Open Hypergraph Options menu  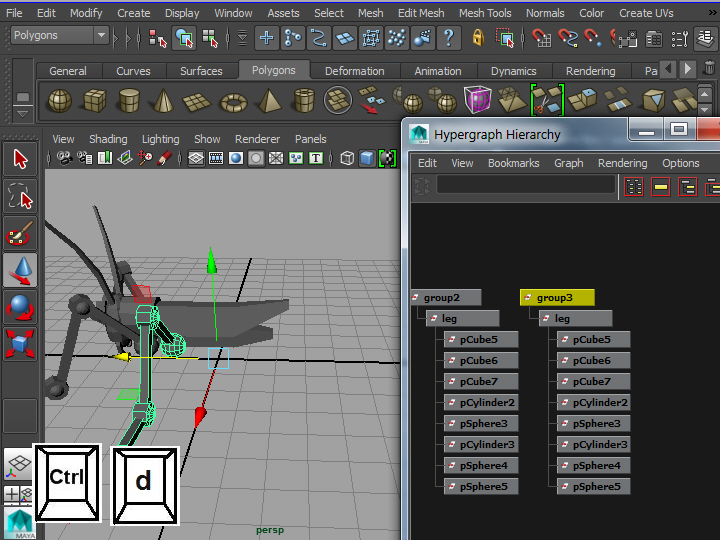pos(681,163)
